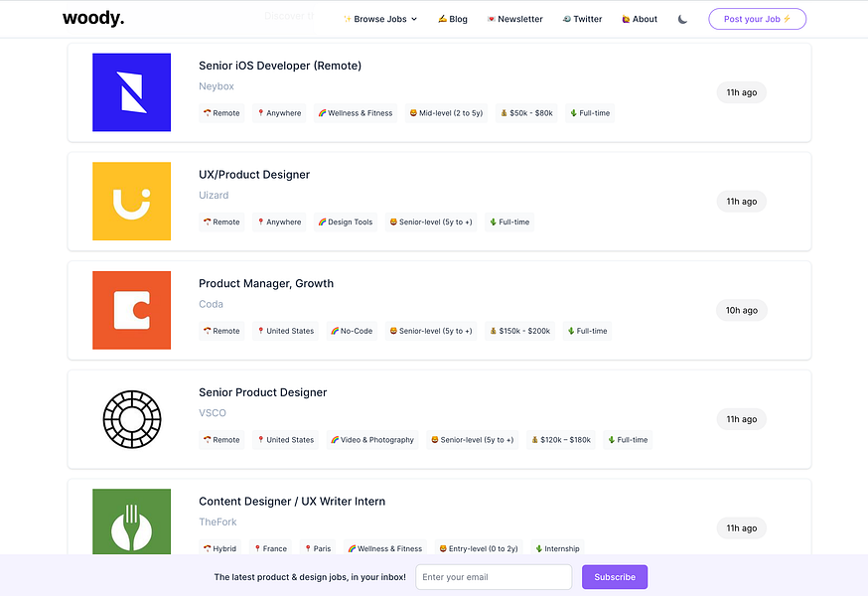The width and height of the screenshot is (868, 596).
Task: Focus the Enter your email field
Action: [494, 577]
